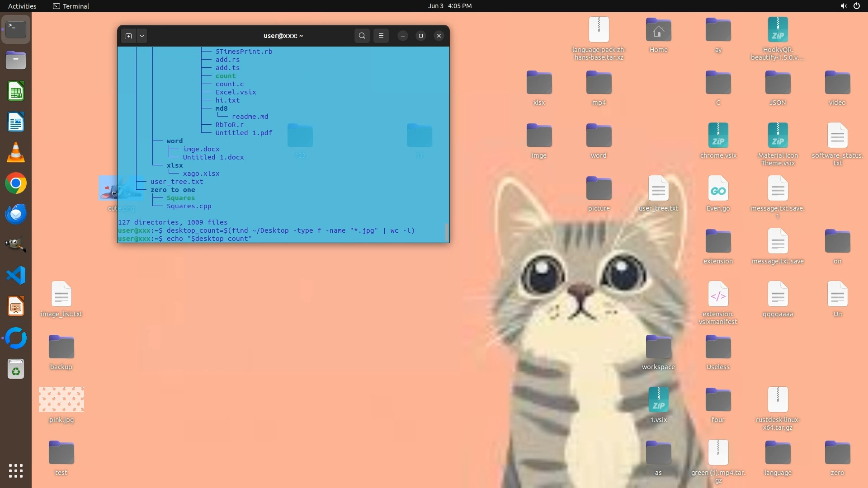The width and height of the screenshot is (868, 488).
Task: Open the power system menu
Action: click(x=856, y=6)
